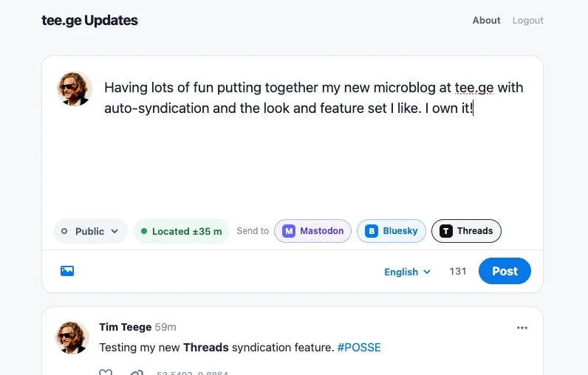The image size is (588, 375).
Task: Click Tim Teege's avatar on the post
Action: coord(72,337)
